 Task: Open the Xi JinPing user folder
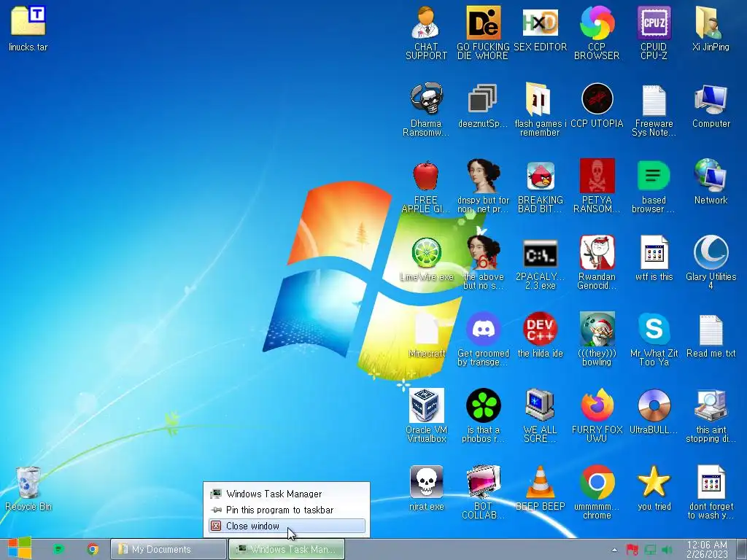[711, 23]
